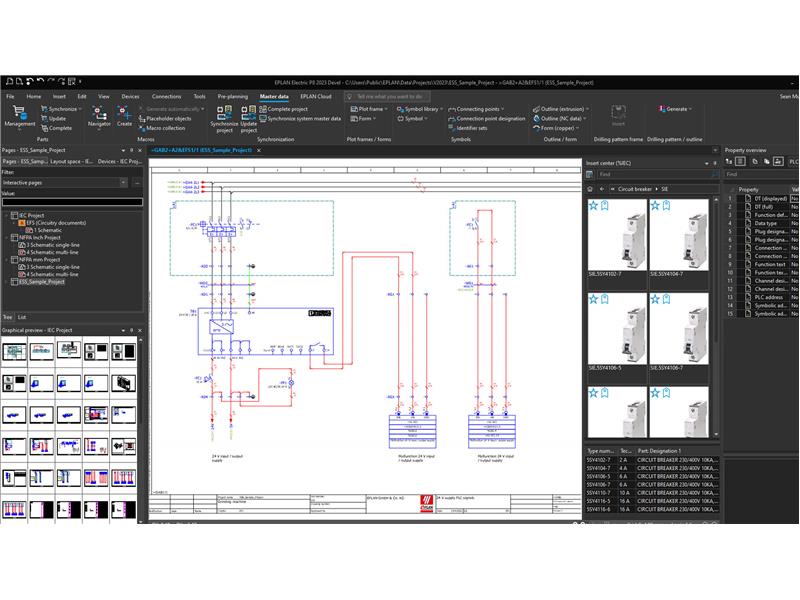The height and width of the screenshot is (600, 800).
Task: Open Identifier sets
Action: point(467,128)
